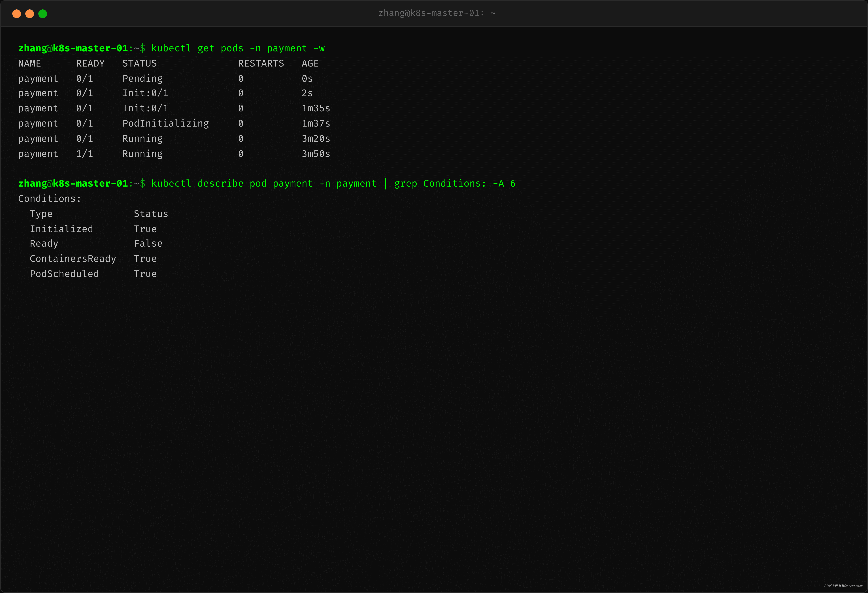Screen dimensions: 868x593
Task: Click the 3m50s age value
Action: click(x=316, y=154)
